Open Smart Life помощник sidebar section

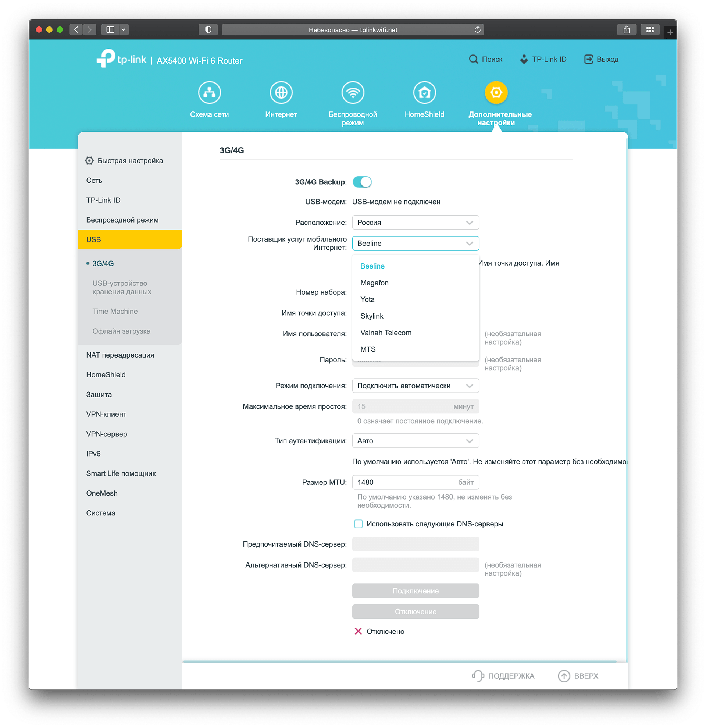130,473
